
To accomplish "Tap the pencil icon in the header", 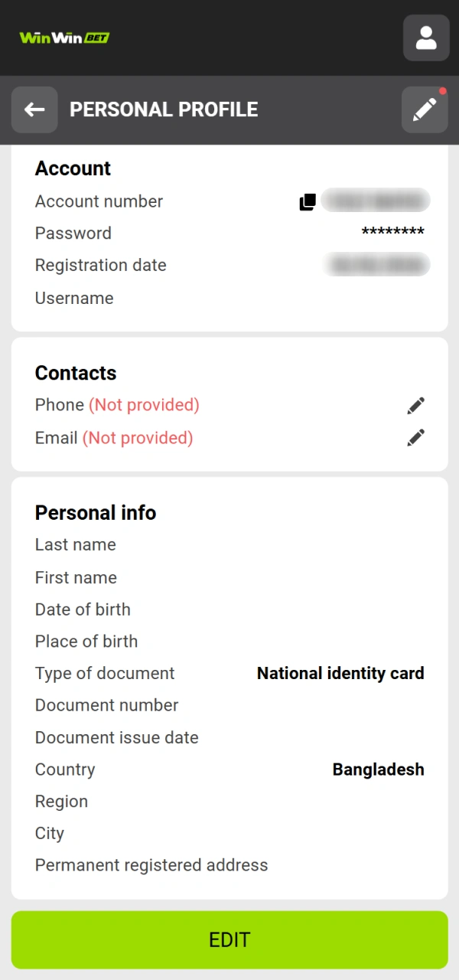I will (x=425, y=109).
